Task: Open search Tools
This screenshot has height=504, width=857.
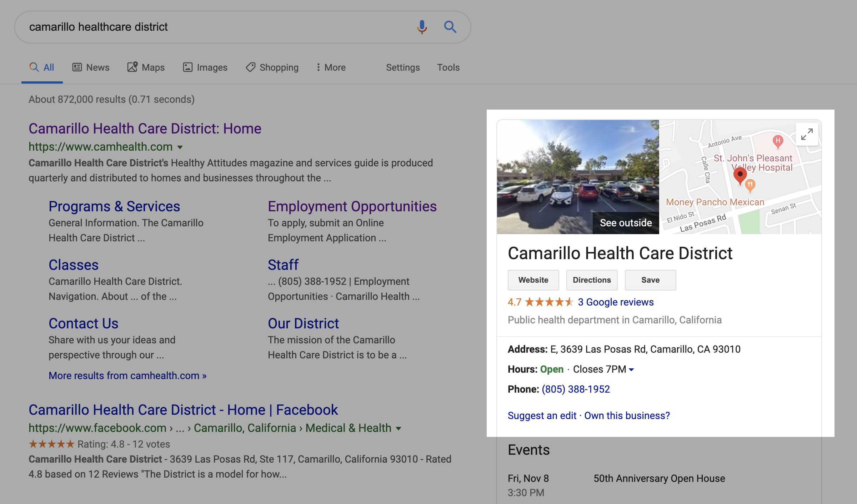Action: pos(448,67)
